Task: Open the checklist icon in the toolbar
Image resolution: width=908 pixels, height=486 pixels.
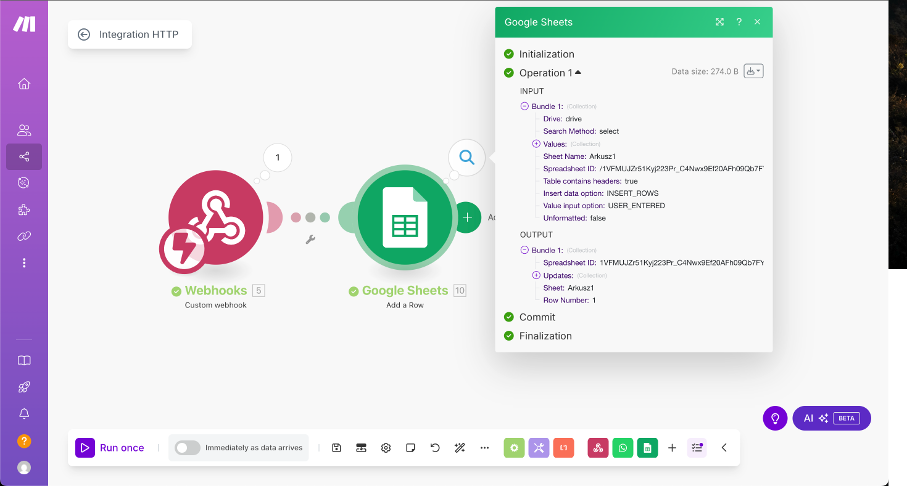Action: pyautogui.click(x=697, y=448)
